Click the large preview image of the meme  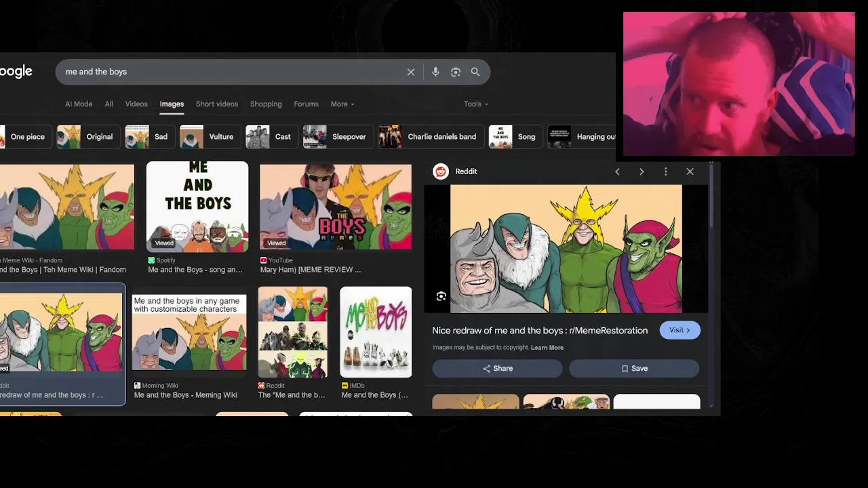566,249
